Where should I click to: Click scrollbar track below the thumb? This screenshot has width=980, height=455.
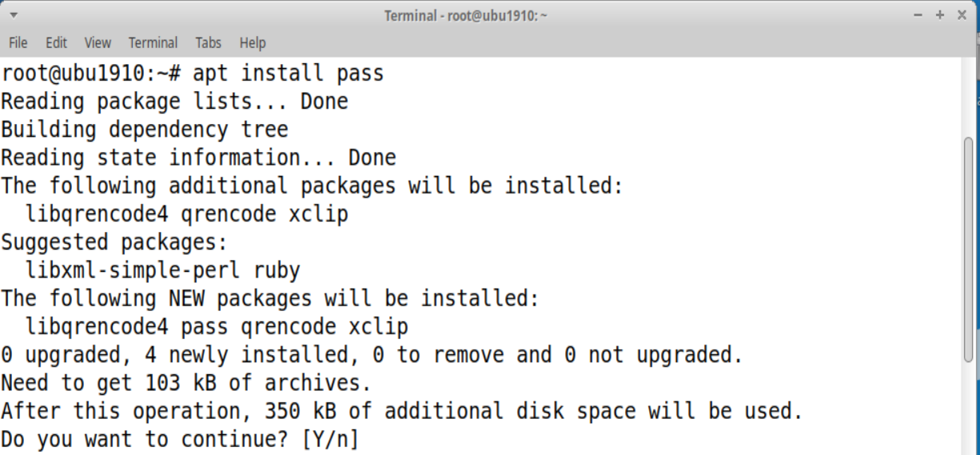969,408
